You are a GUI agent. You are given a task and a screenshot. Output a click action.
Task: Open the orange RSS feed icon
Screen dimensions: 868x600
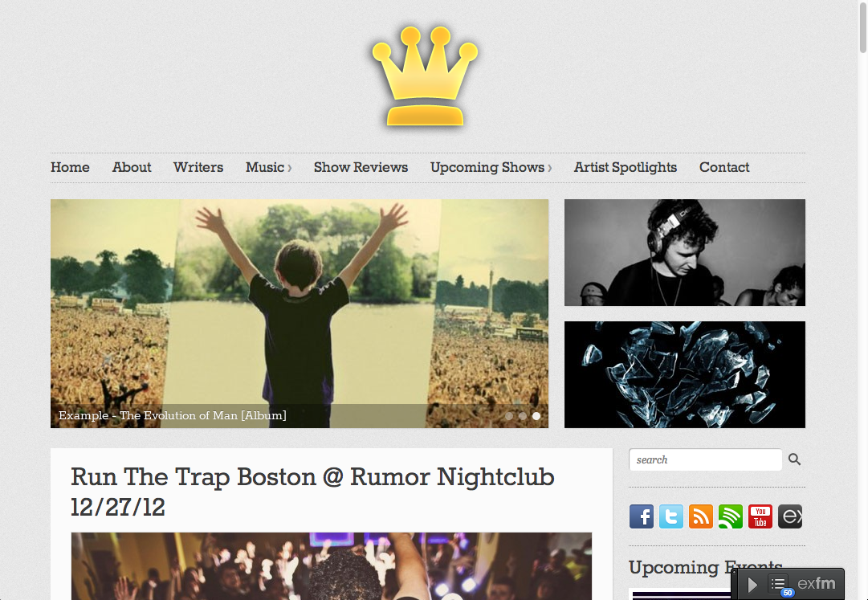tap(701, 516)
